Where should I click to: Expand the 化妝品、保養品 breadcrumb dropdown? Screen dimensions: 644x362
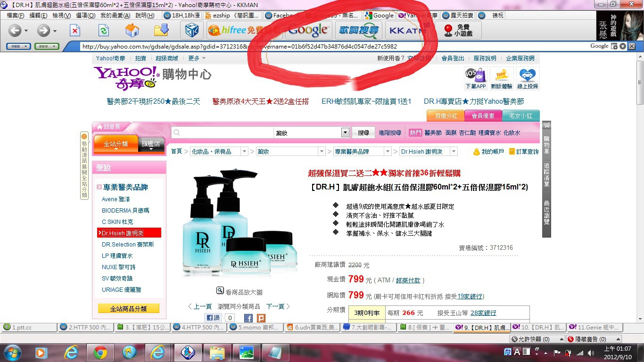pyautogui.click(x=244, y=152)
